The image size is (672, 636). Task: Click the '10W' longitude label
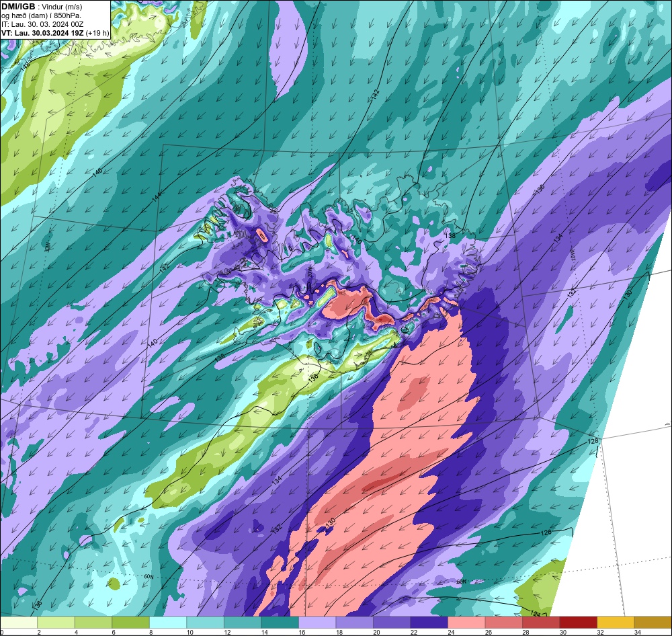(573, 255)
